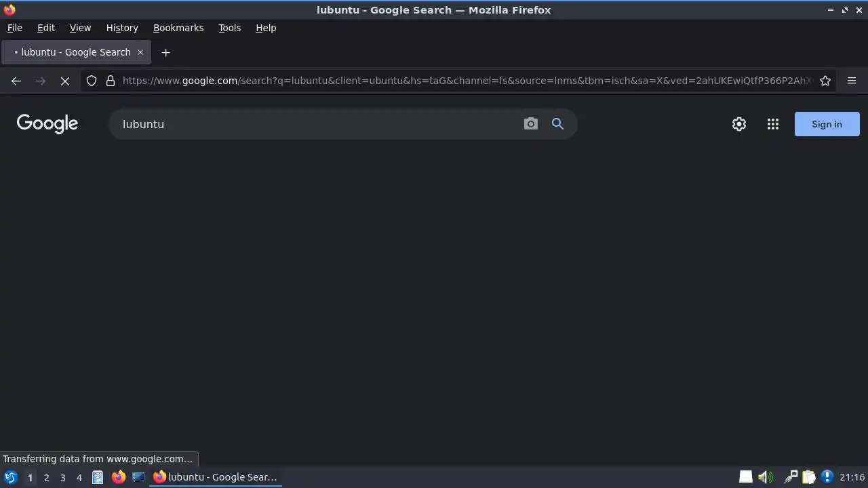
Task: Minimize the Firefox window
Action: 831,9
